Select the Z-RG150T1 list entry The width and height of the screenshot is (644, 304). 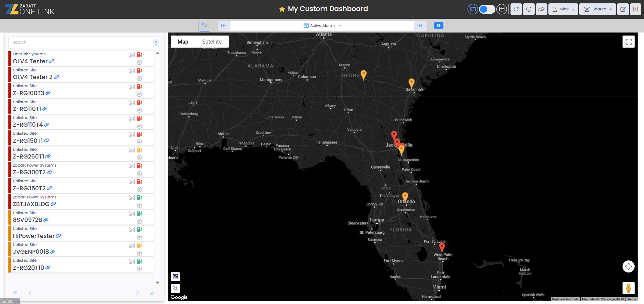point(81,138)
